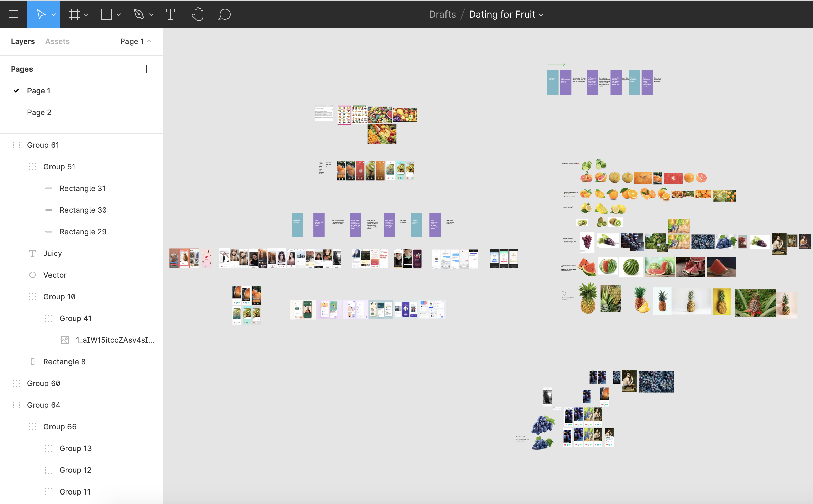Select the Comment tool

(224, 14)
